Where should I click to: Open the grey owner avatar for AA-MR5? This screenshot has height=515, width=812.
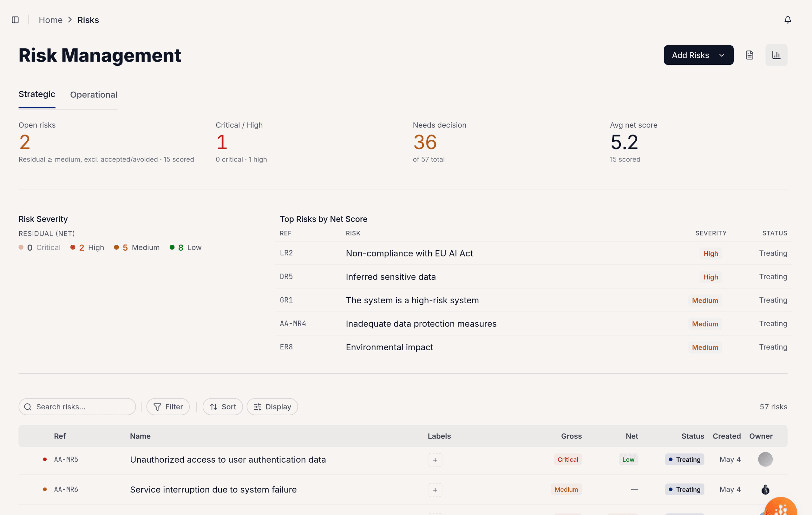coord(765,459)
